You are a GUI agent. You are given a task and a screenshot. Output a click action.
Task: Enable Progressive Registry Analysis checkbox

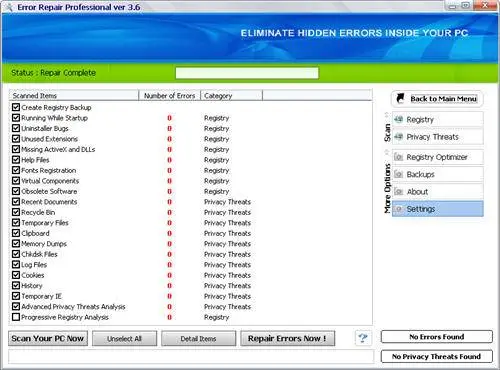16,317
